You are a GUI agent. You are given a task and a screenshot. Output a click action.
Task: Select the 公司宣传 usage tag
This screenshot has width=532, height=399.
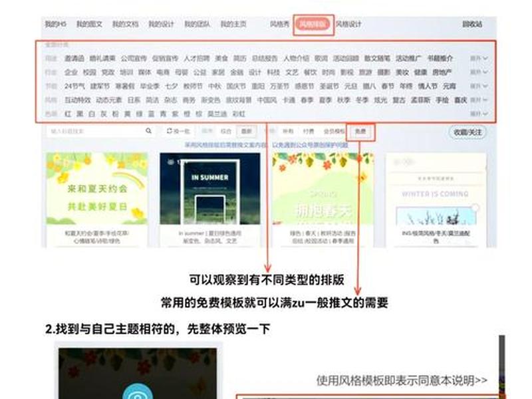point(134,59)
